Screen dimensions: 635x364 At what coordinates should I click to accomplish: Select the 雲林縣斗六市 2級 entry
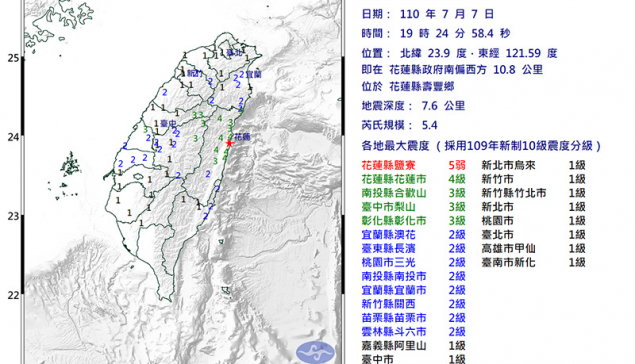413,332
